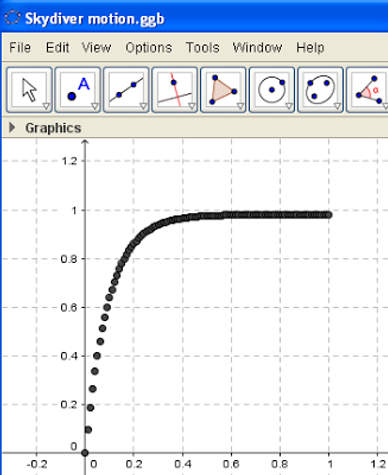Open the Line tool dropdown arrow
Image resolution: width=388 pixels, height=475 pixels.
click(x=143, y=106)
